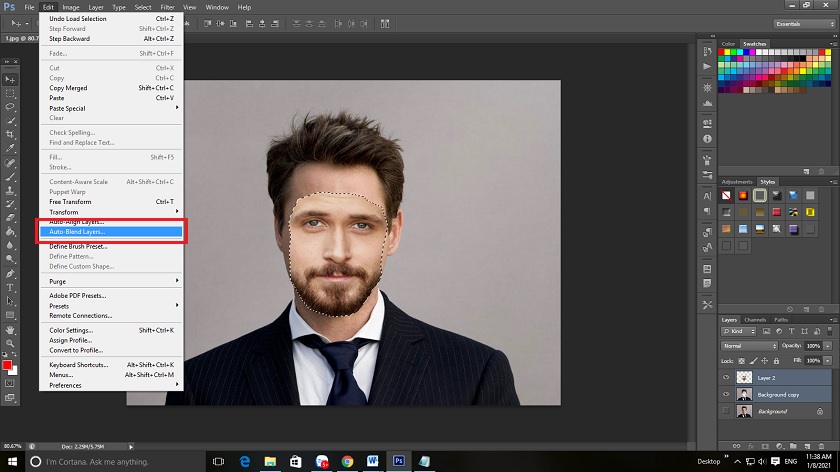This screenshot has width=840, height=472.
Task: Toggle Lock all padlock
Action: pyautogui.click(x=776, y=361)
